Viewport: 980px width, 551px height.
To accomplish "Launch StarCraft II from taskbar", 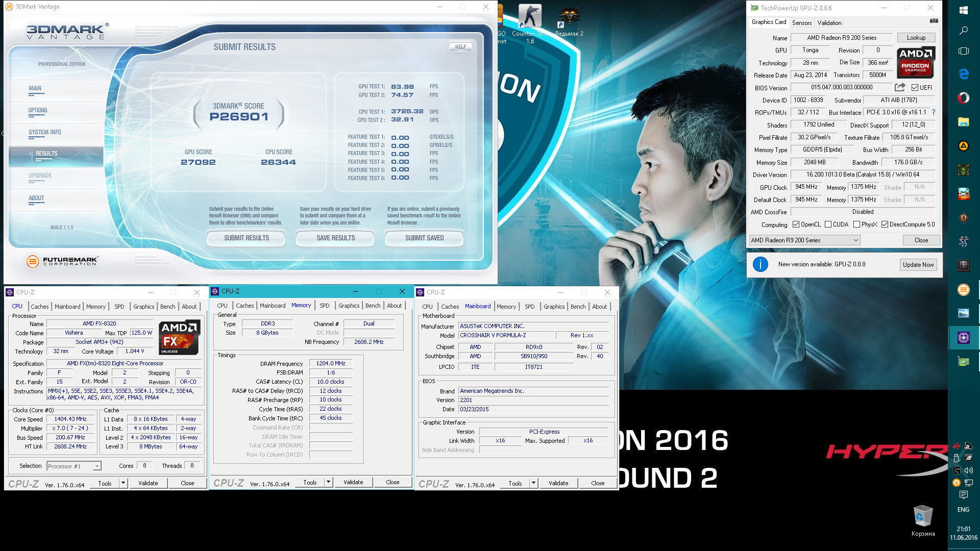I will coord(964,242).
